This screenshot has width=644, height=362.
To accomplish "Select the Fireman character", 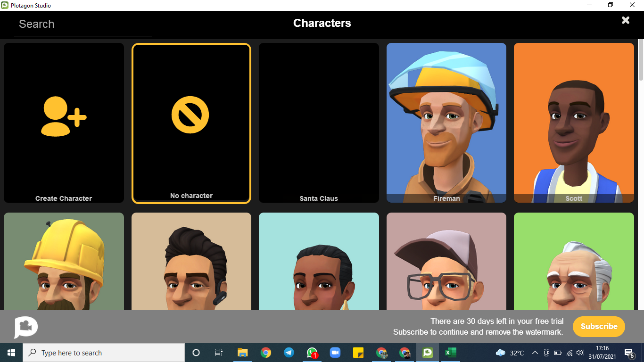I will pyautogui.click(x=446, y=123).
